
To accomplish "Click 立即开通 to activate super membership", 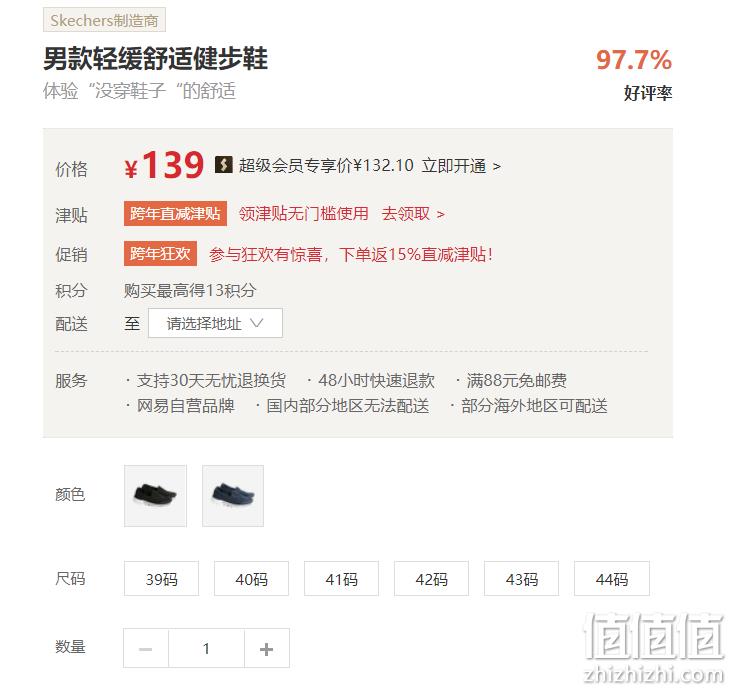I will (461, 166).
